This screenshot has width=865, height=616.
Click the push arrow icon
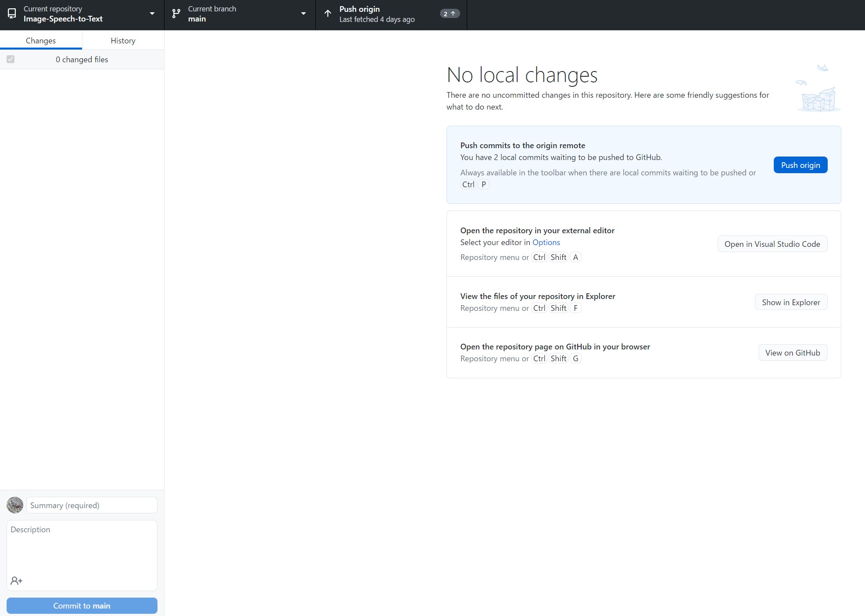[x=328, y=14]
